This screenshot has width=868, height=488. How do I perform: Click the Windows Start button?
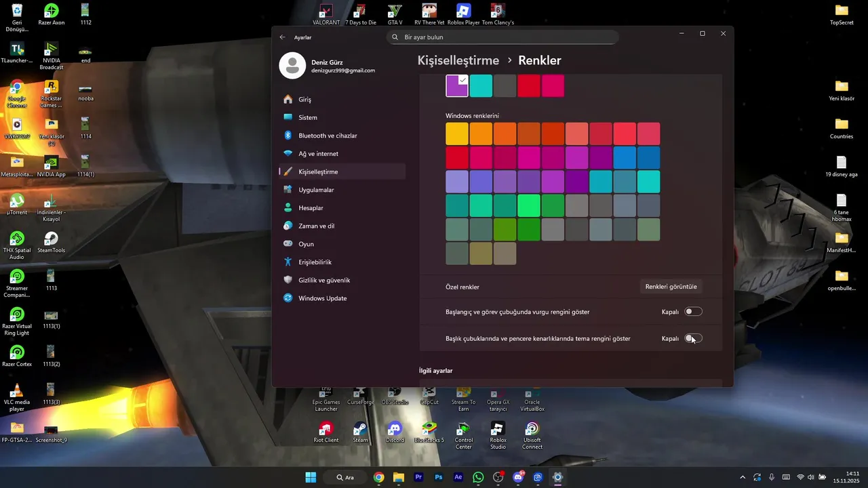(311, 477)
